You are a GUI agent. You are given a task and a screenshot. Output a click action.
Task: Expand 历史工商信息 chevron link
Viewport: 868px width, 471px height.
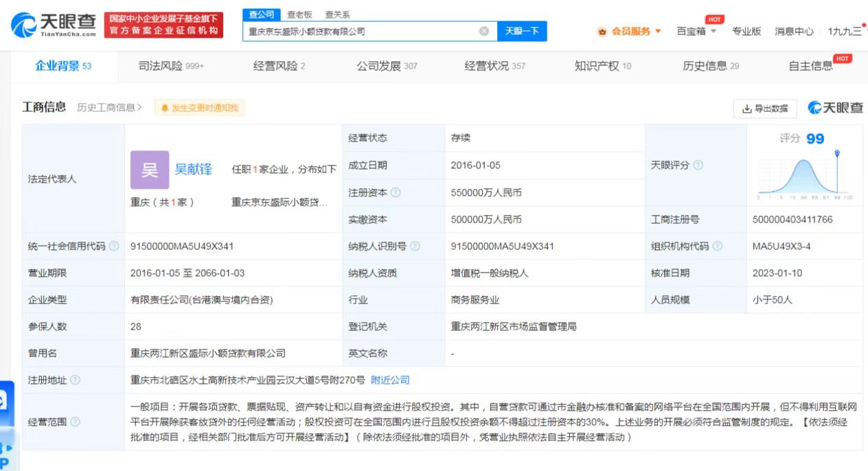click(x=110, y=108)
